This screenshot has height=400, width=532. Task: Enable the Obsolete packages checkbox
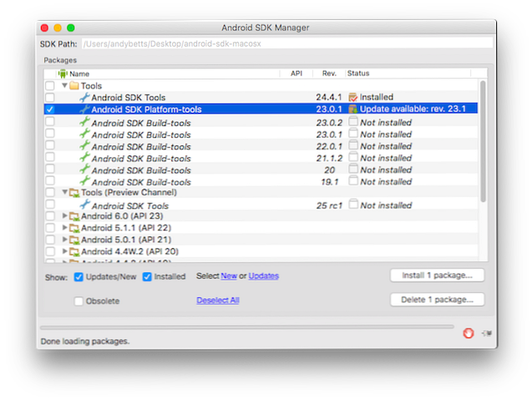click(79, 301)
